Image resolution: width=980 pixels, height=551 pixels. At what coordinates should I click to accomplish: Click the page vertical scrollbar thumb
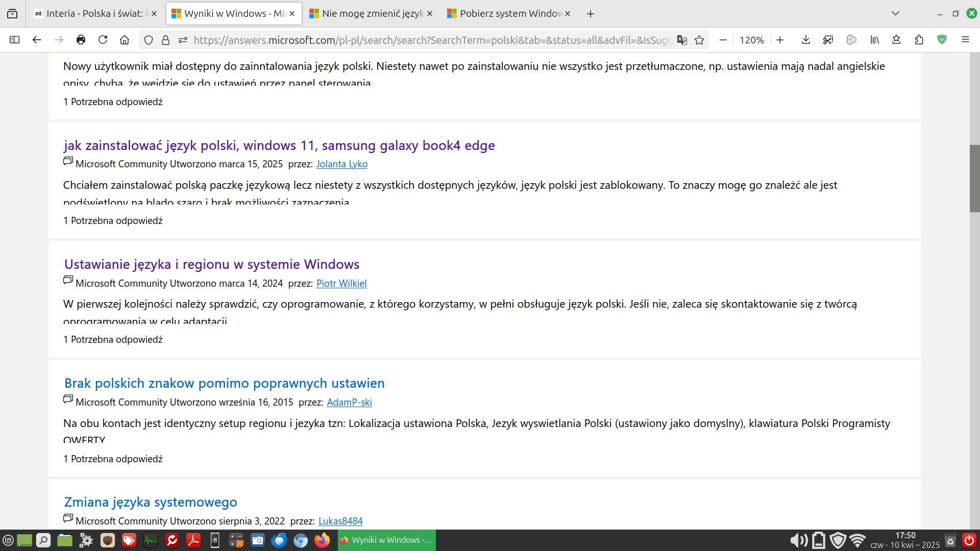pos(974,179)
